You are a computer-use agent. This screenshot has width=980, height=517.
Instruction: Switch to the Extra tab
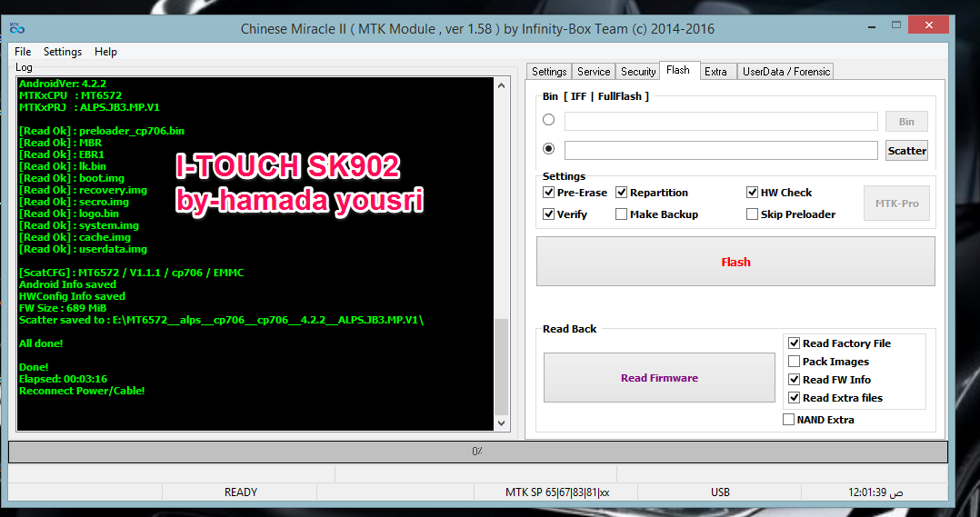715,72
